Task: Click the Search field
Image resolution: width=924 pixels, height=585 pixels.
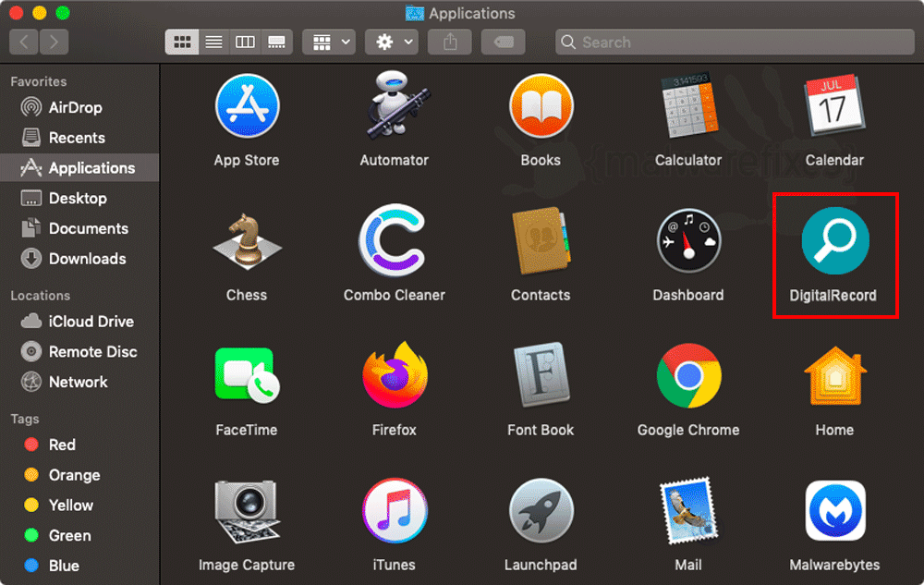Action: click(x=735, y=42)
